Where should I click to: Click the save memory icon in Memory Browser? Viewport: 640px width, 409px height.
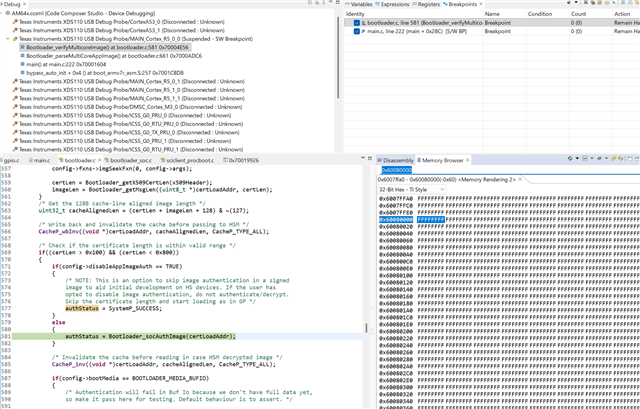coord(585,158)
